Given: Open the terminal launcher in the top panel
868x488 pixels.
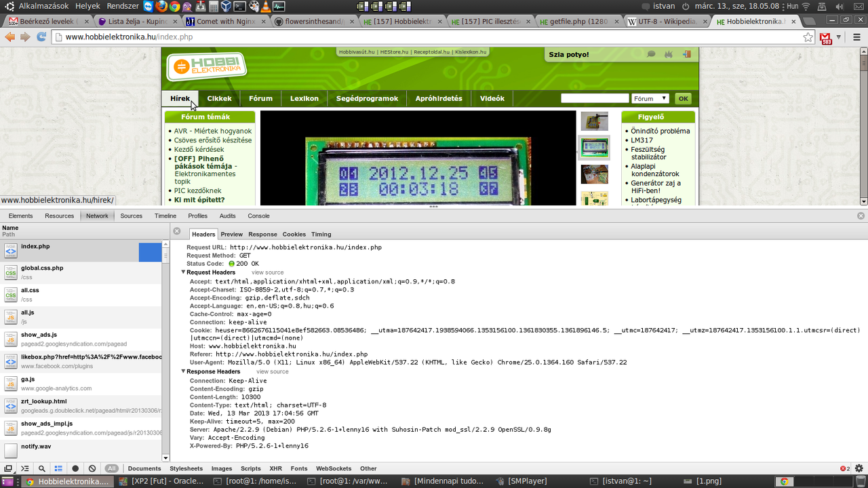Looking at the screenshot, I should [239, 6].
